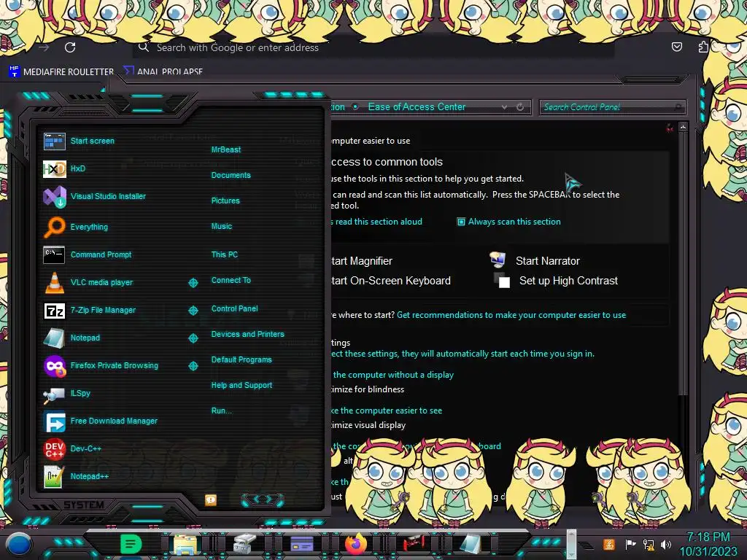This screenshot has height=560, width=747.
Task: Expand Firefox Private Browsing jump list
Action: 193,366
